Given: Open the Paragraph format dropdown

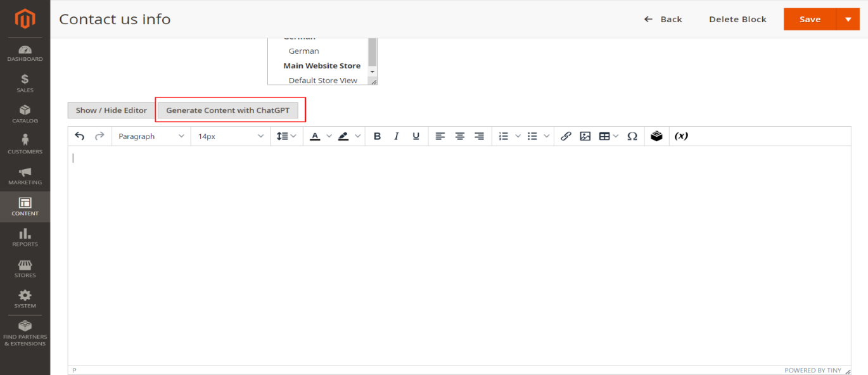Looking at the screenshot, I should [151, 136].
